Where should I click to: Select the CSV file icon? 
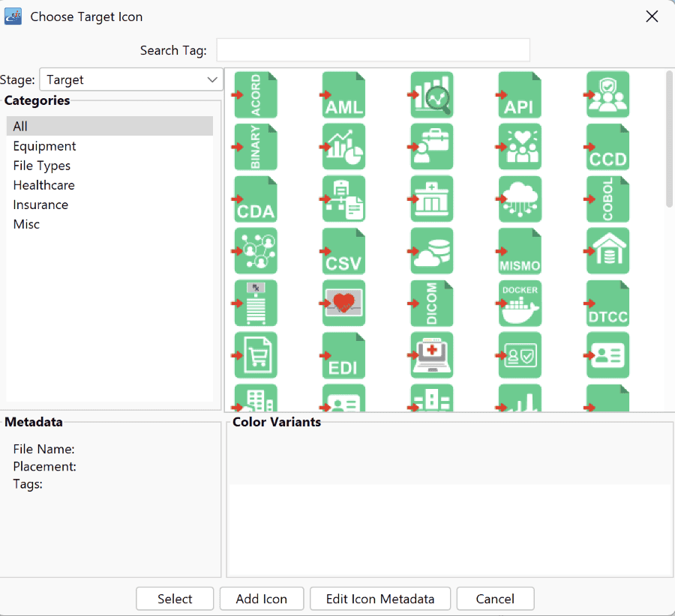(343, 251)
